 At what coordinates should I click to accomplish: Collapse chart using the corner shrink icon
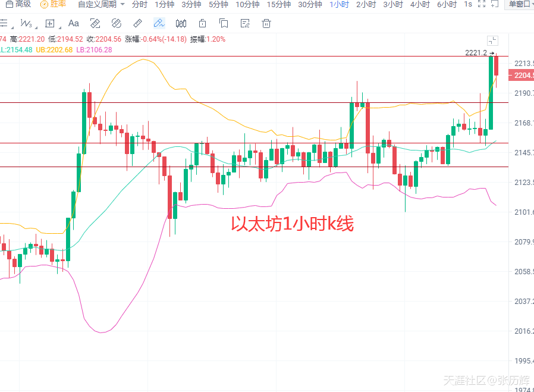coord(492,40)
